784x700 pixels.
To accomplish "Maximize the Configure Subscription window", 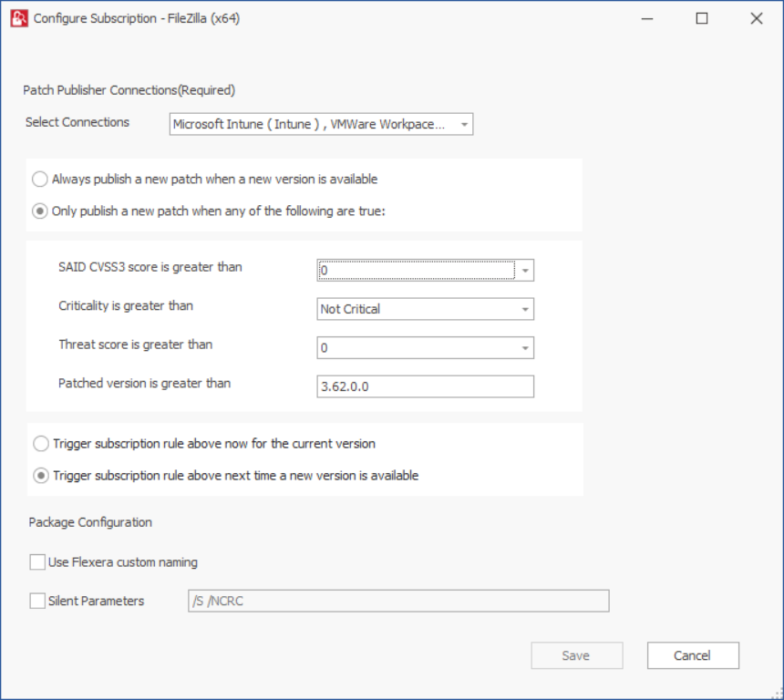I will (x=702, y=18).
